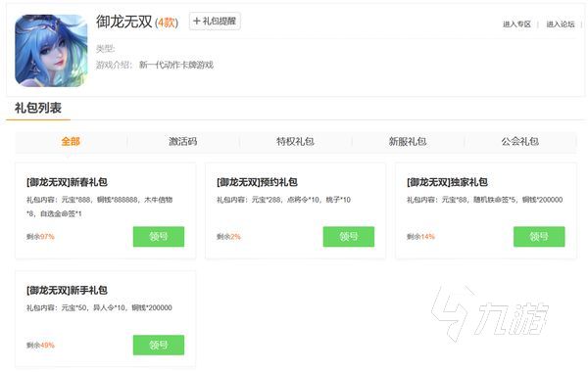Click the 新手礼包 contents text 元宝*50
Screen dimensions: 588x372
tap(73, 308)
